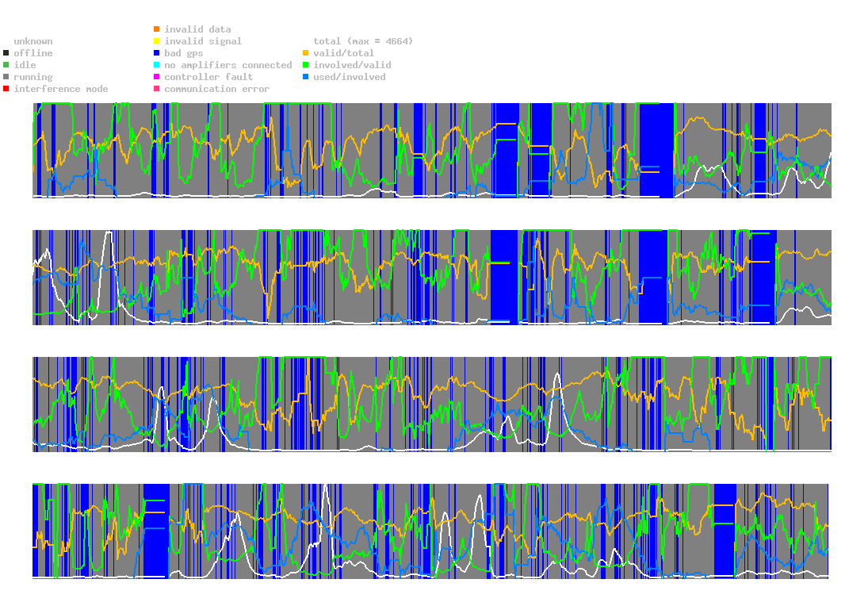868x606 pixels.
Task: Click the cyan no amplifiers connected swatch
Action: point(157,65)
